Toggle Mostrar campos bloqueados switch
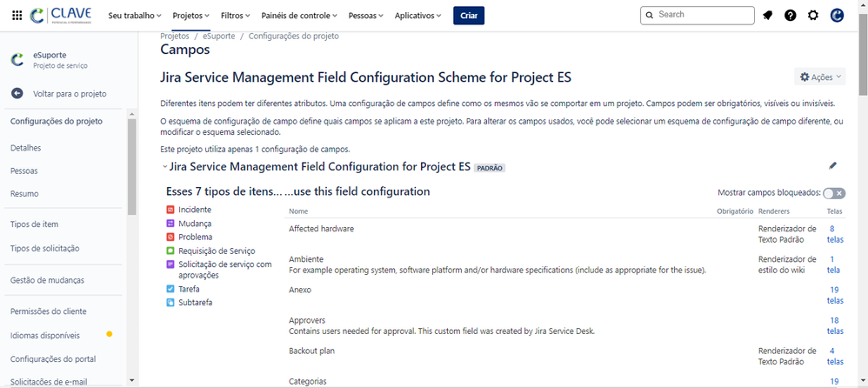Screen dimensions: 868x388 pyautogui.click(x=834, y=193)
